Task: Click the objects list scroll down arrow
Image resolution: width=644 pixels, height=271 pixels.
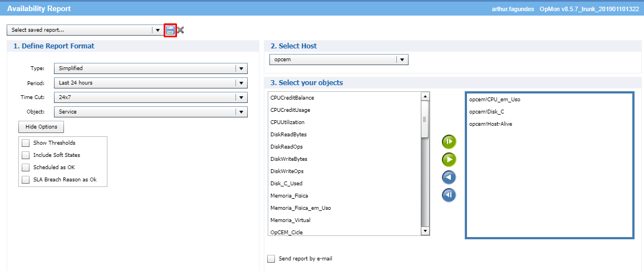Action: pos(425,231)
